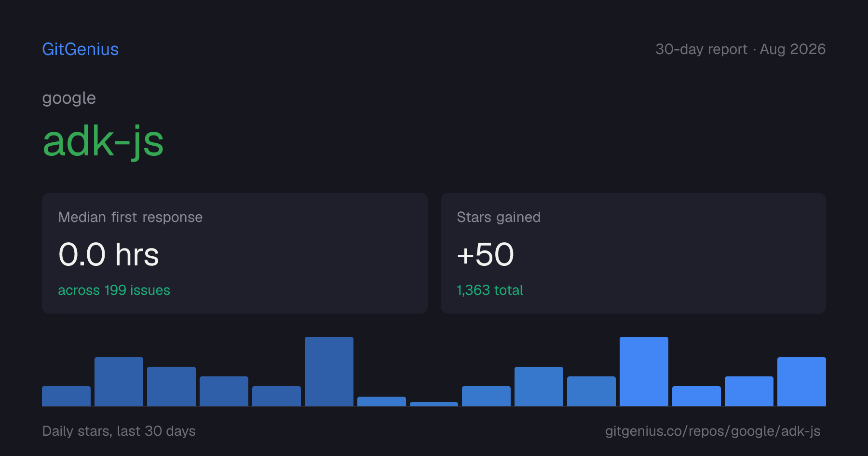The width and height of the screenshot is (868, 456).
Task: Select the google owner name
Action: 69,98
